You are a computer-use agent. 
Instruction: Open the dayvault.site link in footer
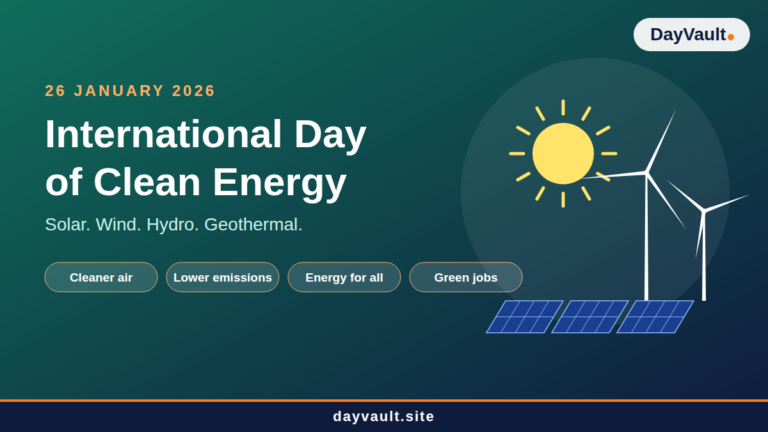pyautogui.click(x=384, y=416)
